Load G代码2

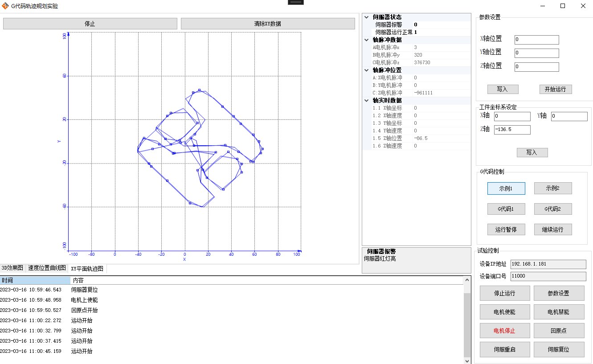552,209
